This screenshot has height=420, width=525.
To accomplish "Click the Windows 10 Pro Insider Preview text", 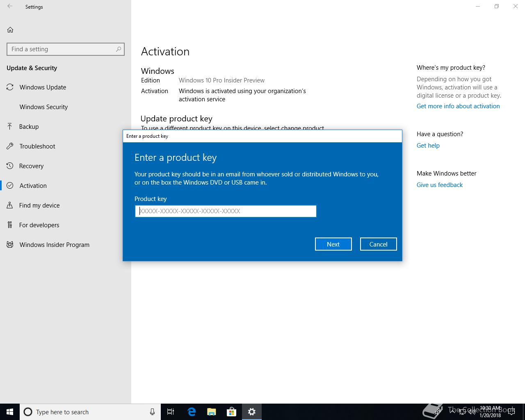I will tap(221, 80).
